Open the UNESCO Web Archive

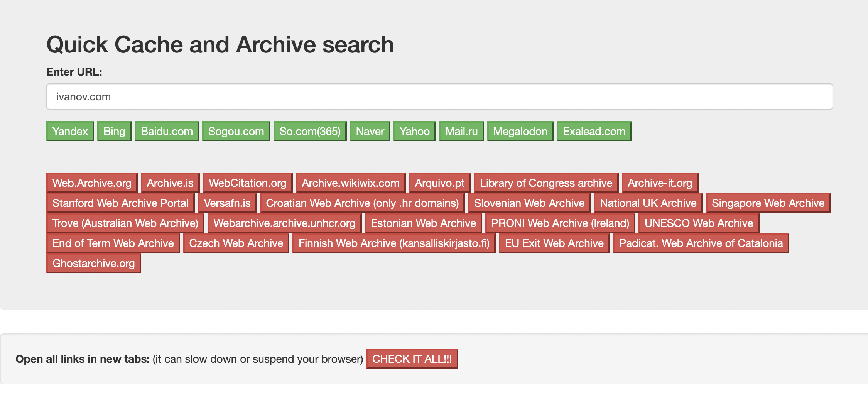699,223
